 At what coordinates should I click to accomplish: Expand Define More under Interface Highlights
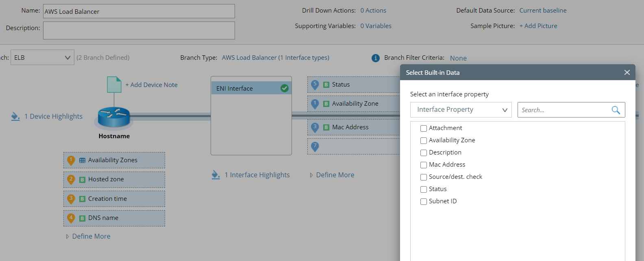click(x=335, y=175)
